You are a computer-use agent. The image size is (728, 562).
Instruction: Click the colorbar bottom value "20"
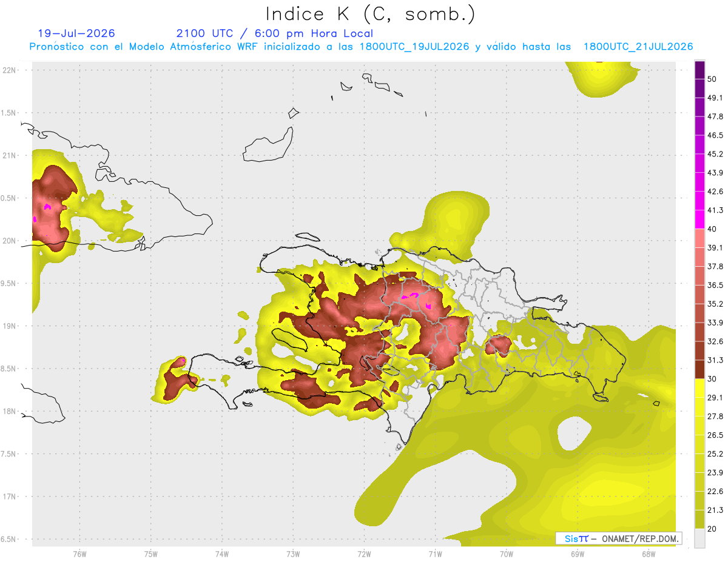click(x=712, y=529)
